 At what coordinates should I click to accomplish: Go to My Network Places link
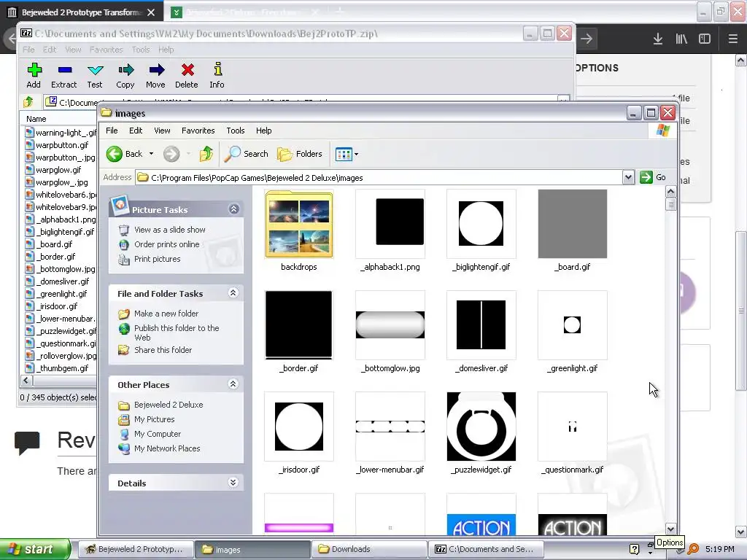pyautogui.click(x=167, y=448)
